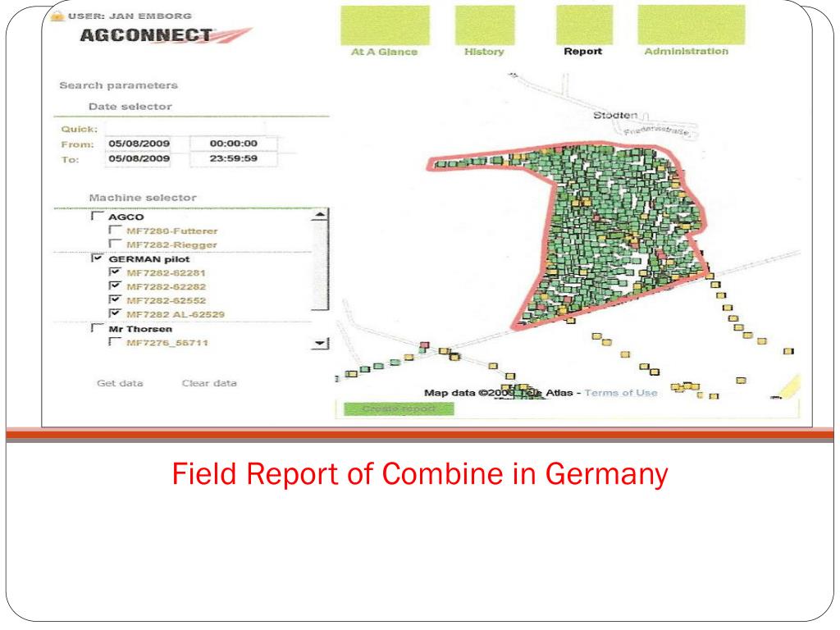Open the History tab
The height and width of the screenshot is (630, 840).
click(x=484, y=52)
